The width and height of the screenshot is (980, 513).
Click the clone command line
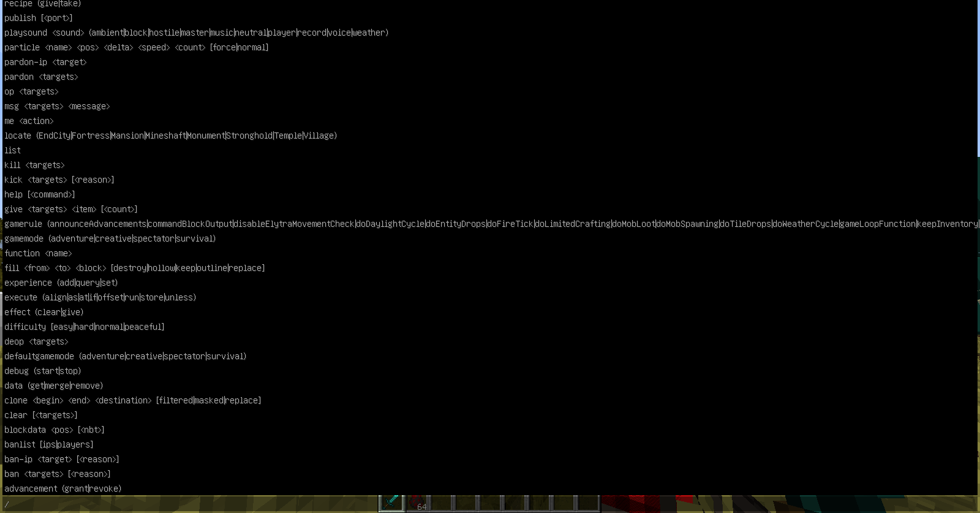click(133, 400)
